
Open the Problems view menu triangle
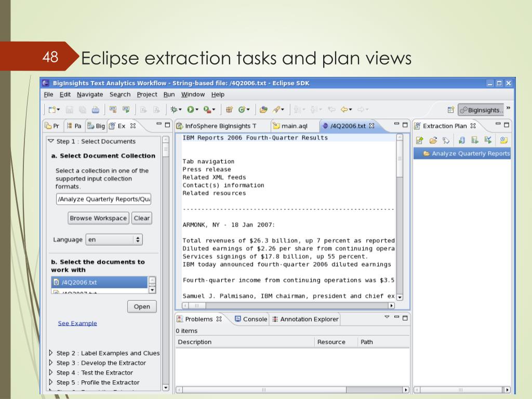[387, 317]
